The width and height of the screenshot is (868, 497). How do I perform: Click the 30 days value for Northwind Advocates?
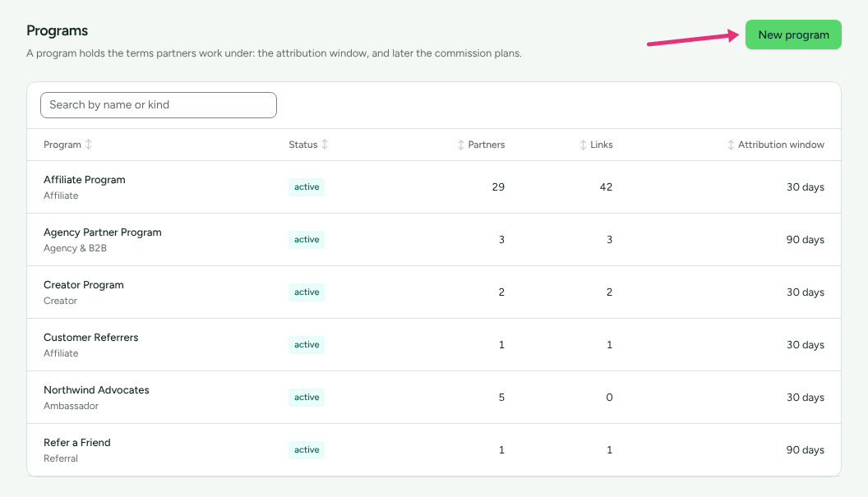coord(806,398)
